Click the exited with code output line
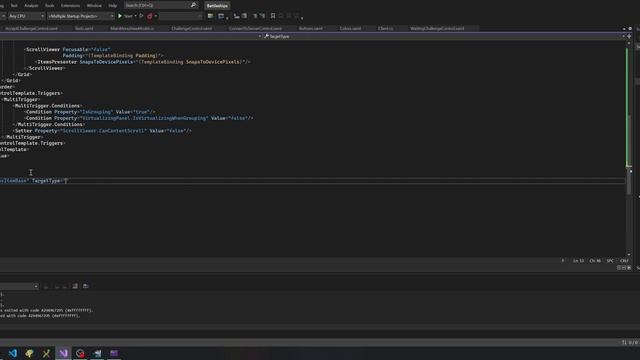 pos(46,310)
